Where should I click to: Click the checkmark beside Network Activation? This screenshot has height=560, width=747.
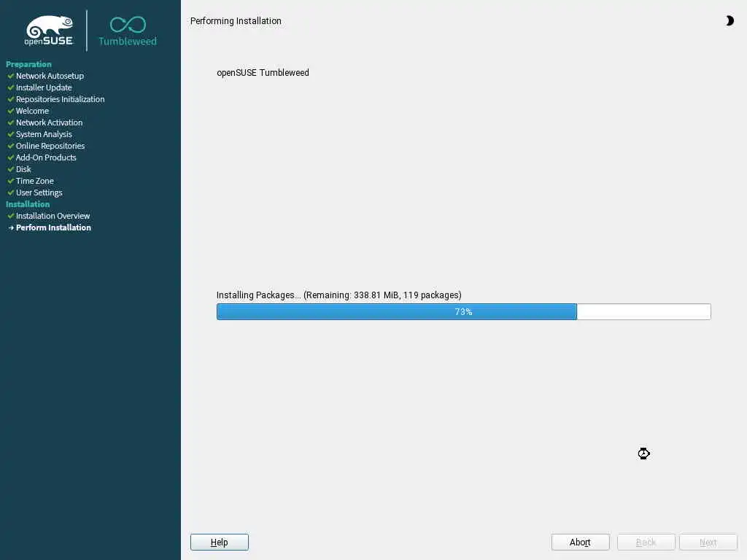coord(10,122)
